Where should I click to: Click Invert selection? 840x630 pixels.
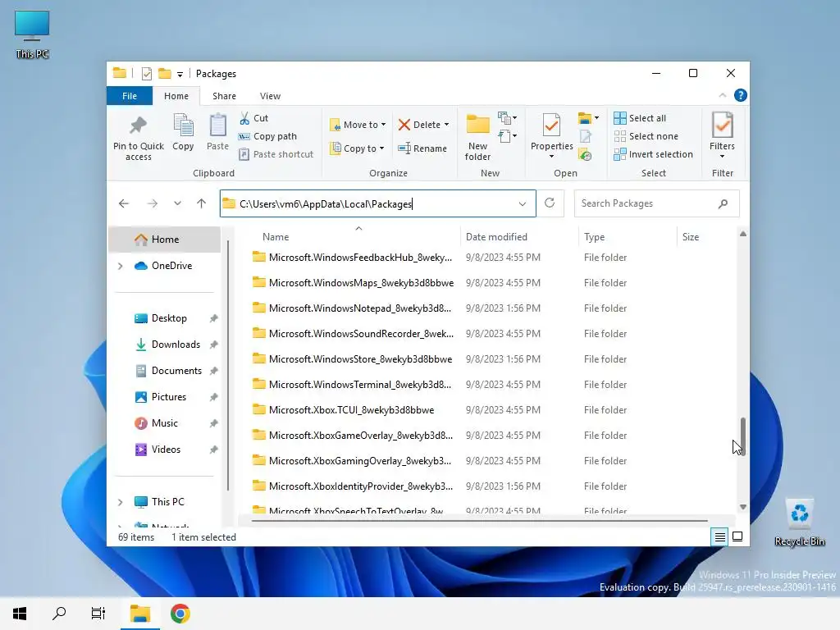pyautogui.click(x=654, y=154)
